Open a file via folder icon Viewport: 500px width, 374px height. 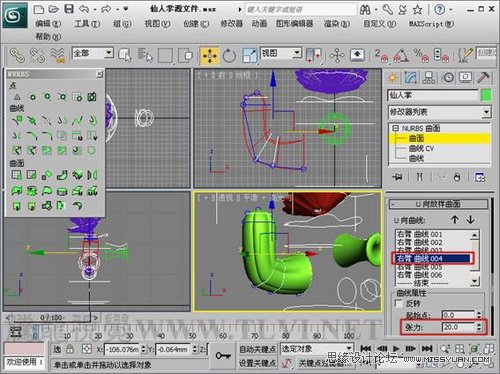coord(54,9)
